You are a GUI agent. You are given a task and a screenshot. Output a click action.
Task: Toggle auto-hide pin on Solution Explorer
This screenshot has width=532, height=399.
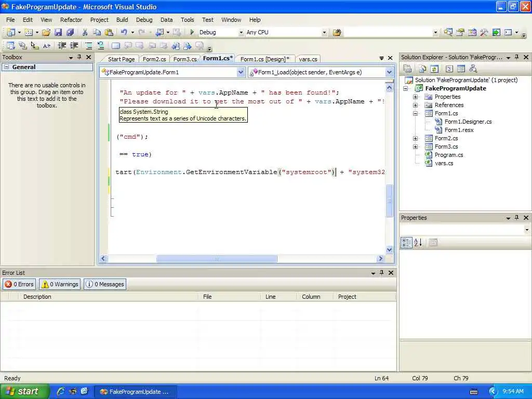[517, 57]
